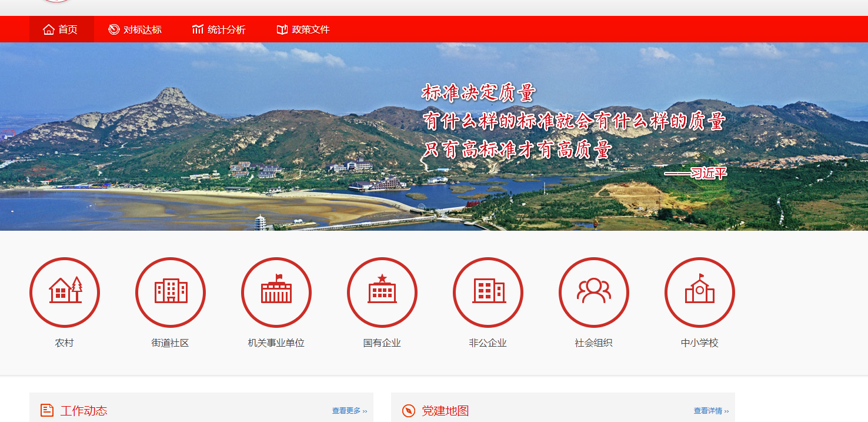Open the 非公企业 office building icon
This screenshot has width=868, height=422.
(x=488, y=292)
